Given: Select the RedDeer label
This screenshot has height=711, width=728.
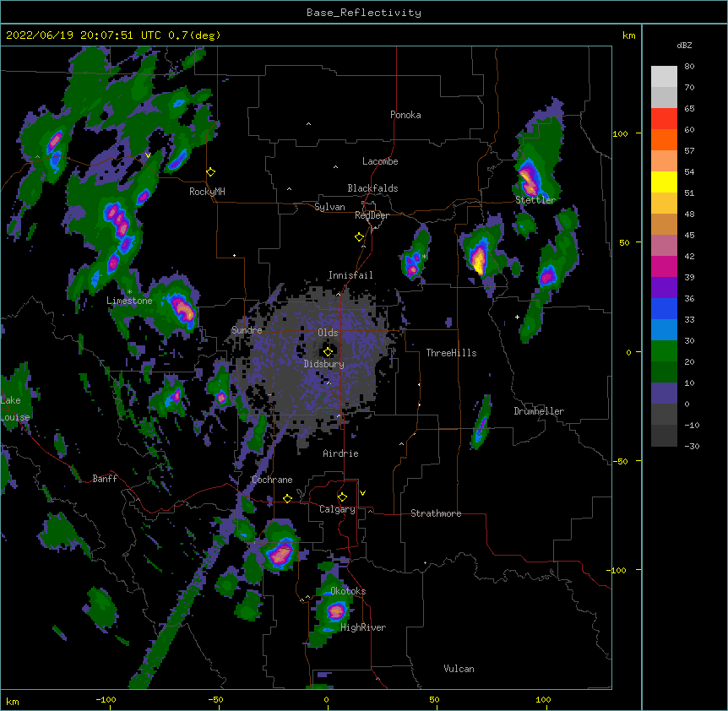Looking at the screenshot, I should pyautogui.click(x=372, y=215).
